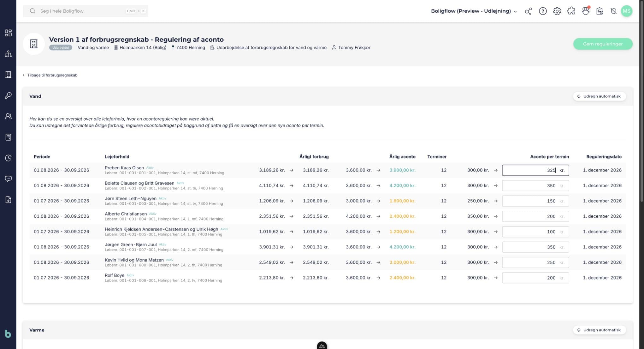
Task: Click the Boligflow logo at sidebar bottom
Action: pos(8,334)
